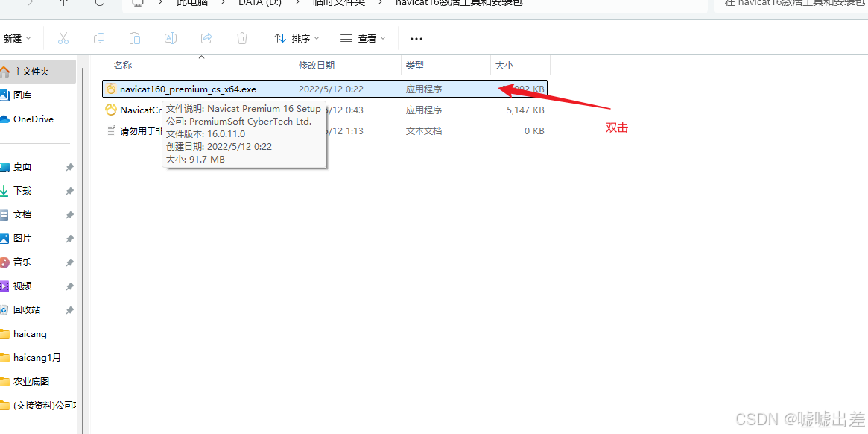
Task: Open the haicang folder in sidebar
Action: 30,333
